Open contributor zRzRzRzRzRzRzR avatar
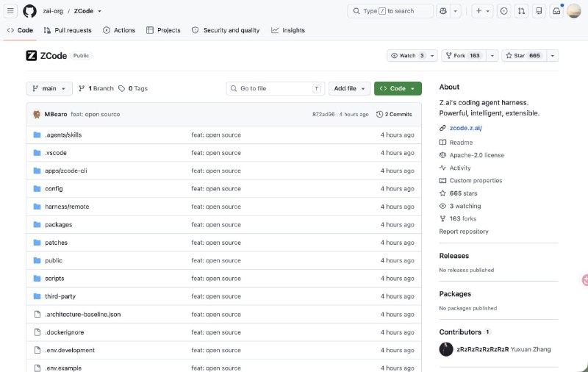588x372 pixels. coord(446,349)
